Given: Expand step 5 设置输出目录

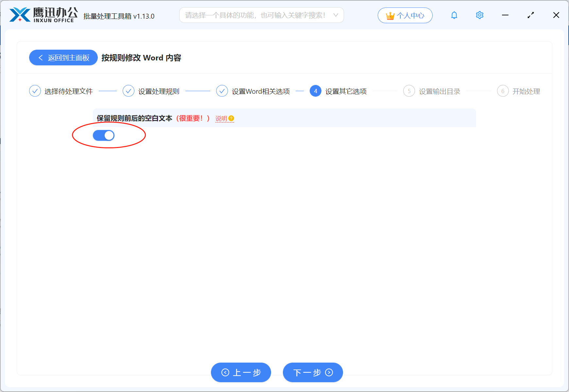Looking at the screenshot, I should tap(409, 91).
